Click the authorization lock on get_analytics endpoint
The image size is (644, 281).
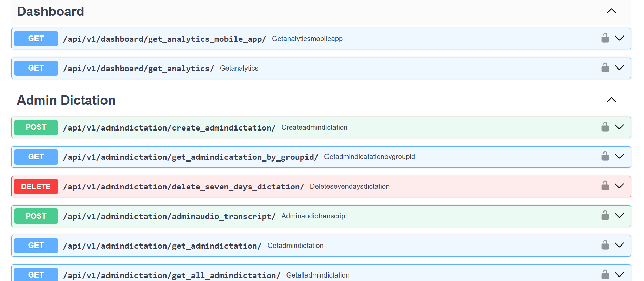tap(605, 68)
